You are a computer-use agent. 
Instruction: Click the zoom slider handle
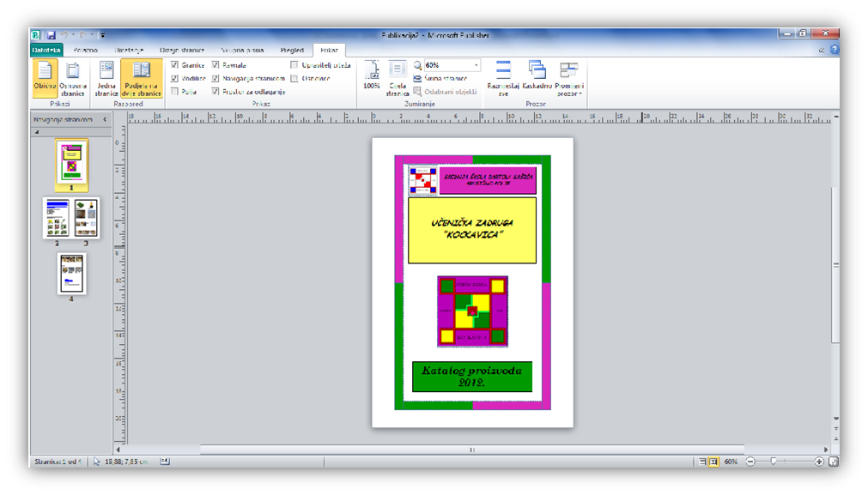point(774,462)
